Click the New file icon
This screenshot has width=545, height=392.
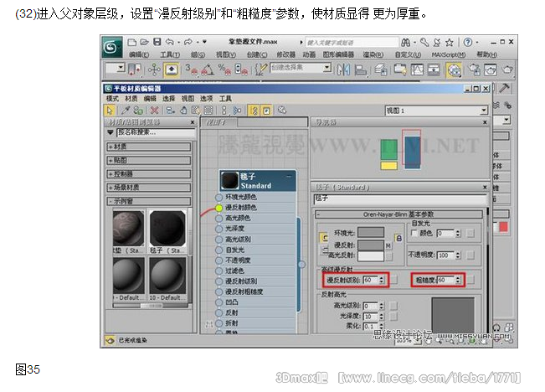tap(131, 43)
